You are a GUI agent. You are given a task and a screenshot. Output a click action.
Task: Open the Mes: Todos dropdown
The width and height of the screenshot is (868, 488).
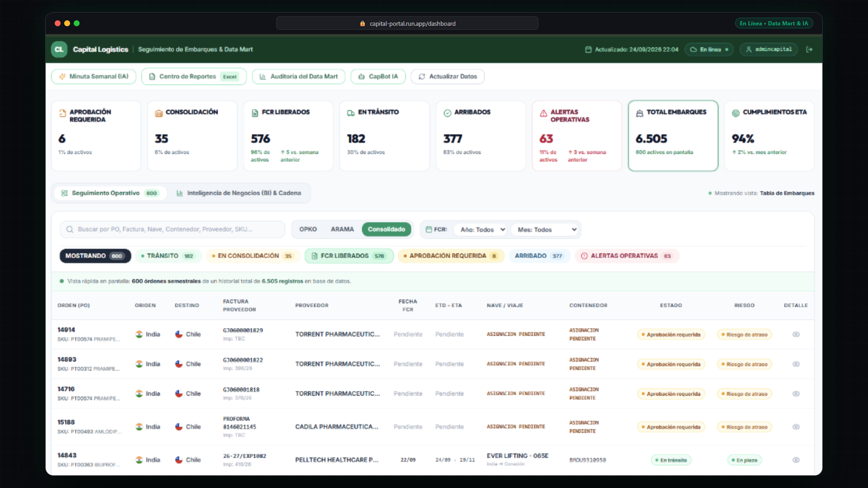[x=545, y=230]
